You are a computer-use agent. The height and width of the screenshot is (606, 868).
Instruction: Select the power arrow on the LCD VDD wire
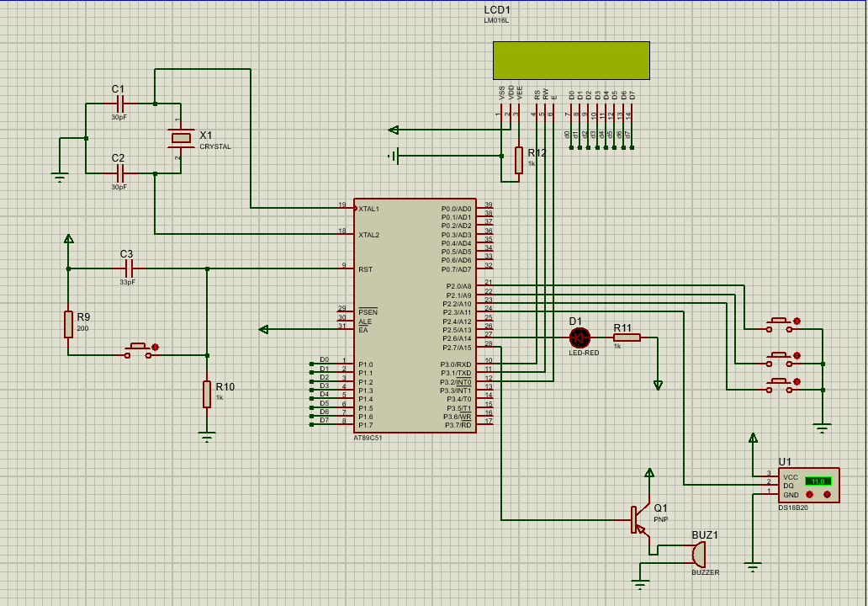coord(394,130)
